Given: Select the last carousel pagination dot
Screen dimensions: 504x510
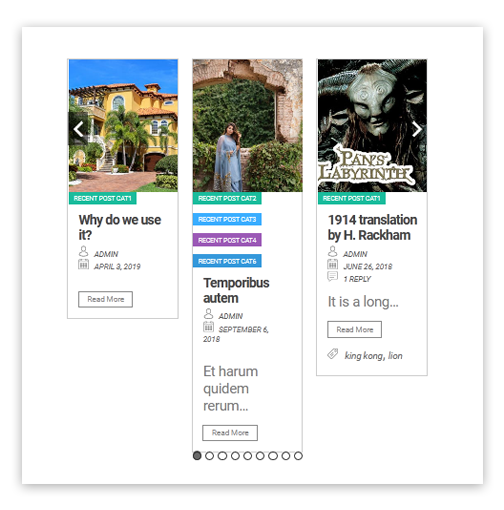Looking at the screenshot, I should pos(298,456).
